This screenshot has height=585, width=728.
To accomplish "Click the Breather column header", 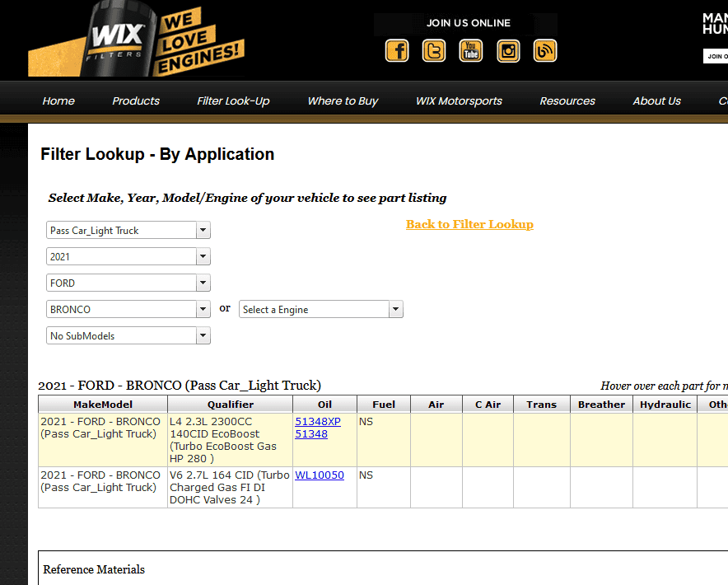I will (602, 405).
